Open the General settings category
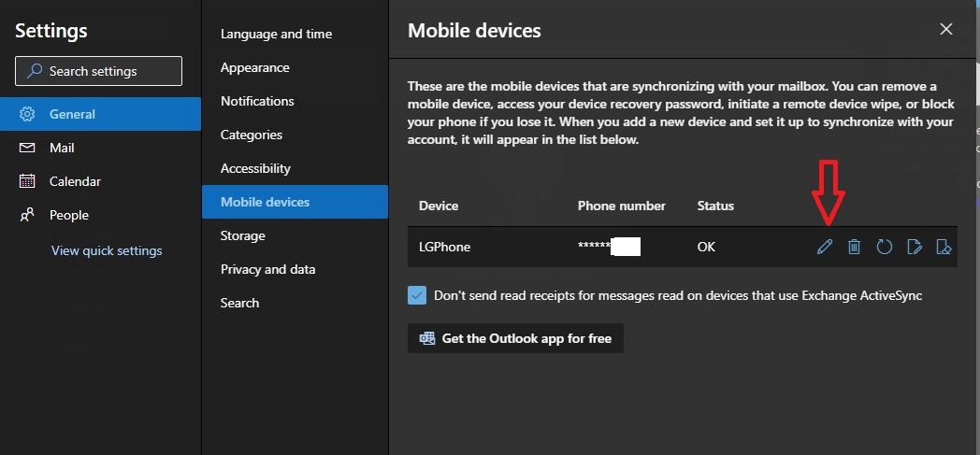 (x=101, y=114)
